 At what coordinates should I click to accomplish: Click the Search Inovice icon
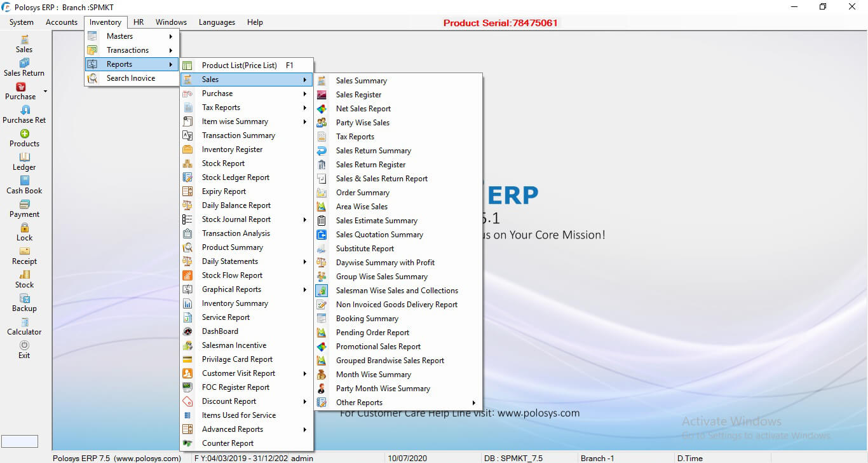point(93,78)
